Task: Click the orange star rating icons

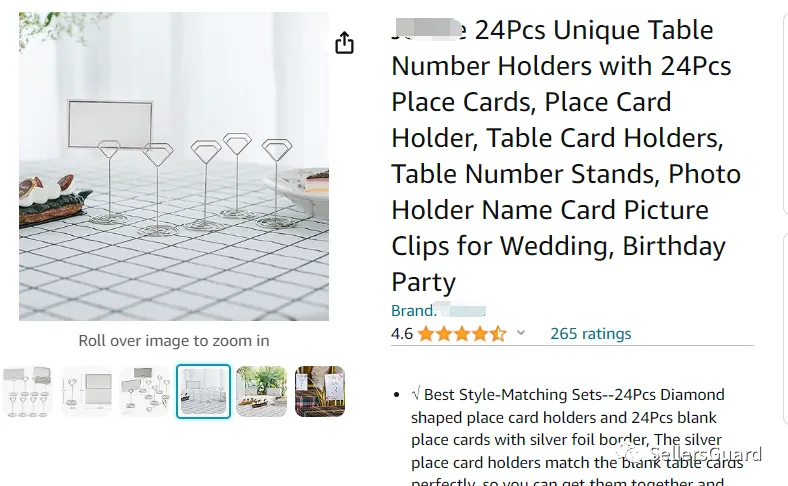Action: pyautogui.click(x=462, y=334)
